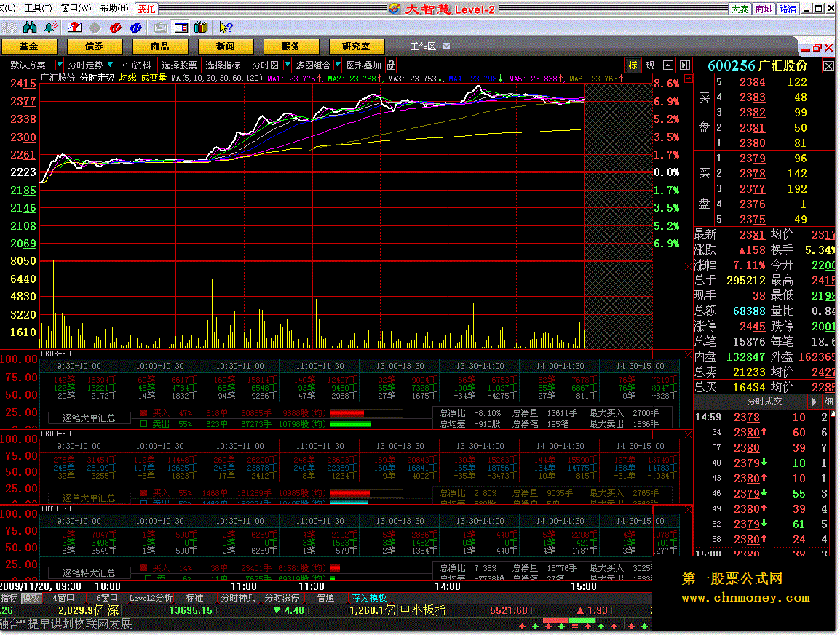Expand the 多图组合 dropdown arrow

tap(338, 65)
